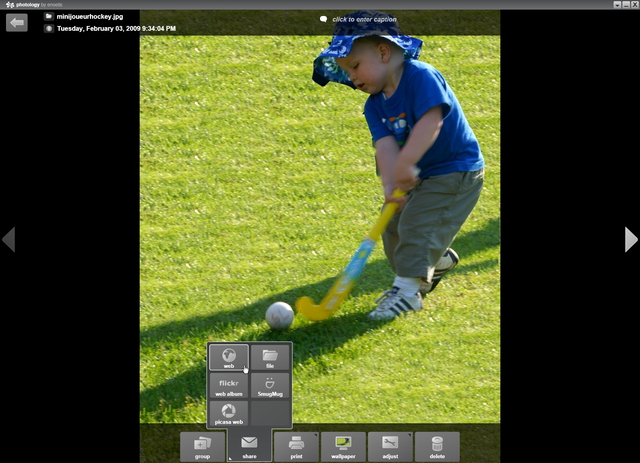Image resolution: width=640 pixels, height=463 pixels.
Task: Share photo to SmugMug
Action: [270, 386]
